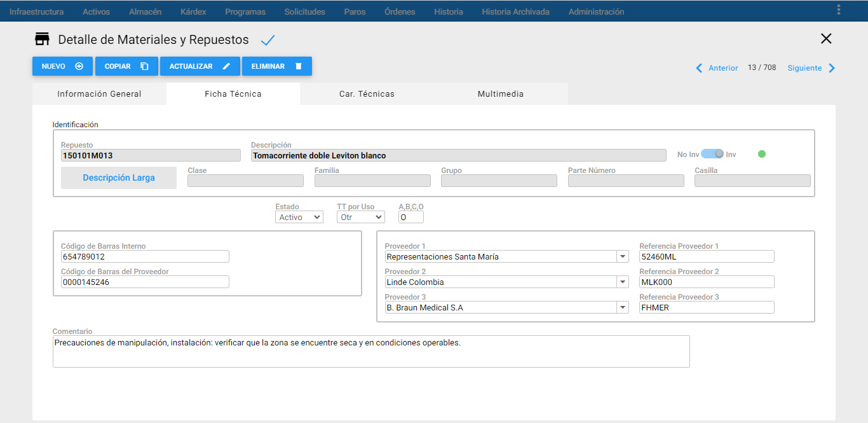Open the Kárdex menu

click(x=193, y=11)
